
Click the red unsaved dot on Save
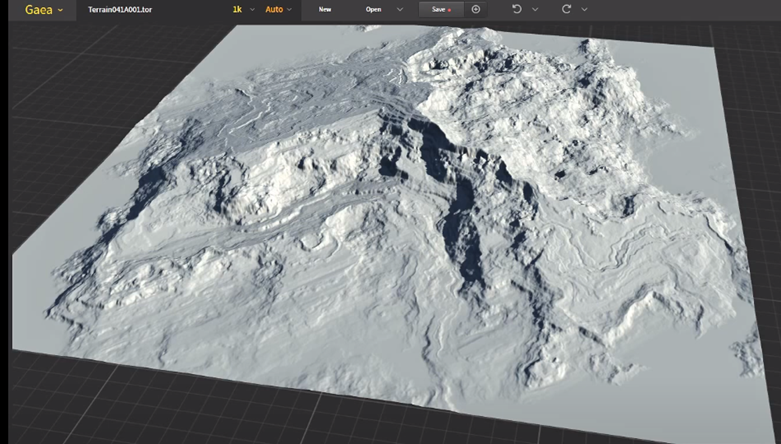451,9
